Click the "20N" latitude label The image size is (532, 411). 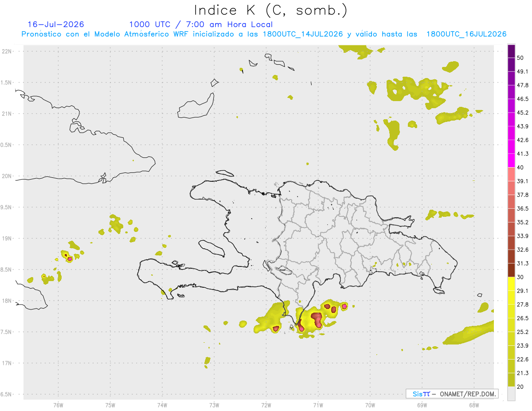[6, 176]
